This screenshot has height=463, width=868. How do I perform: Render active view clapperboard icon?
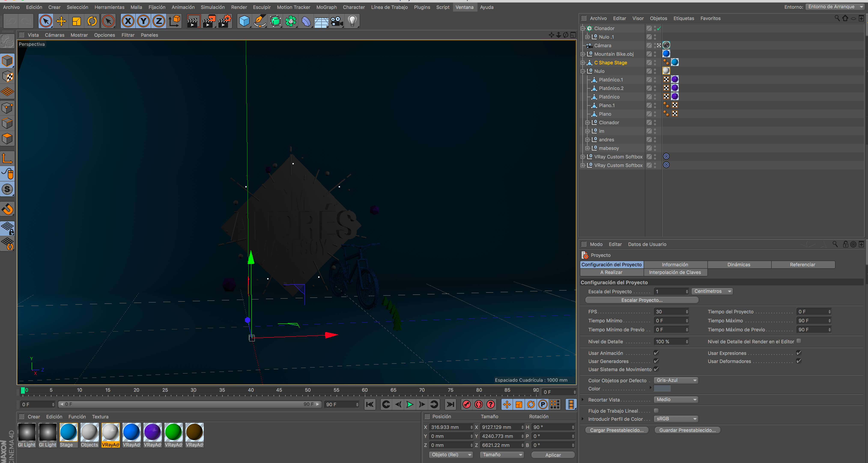click(x=193, y=21)
